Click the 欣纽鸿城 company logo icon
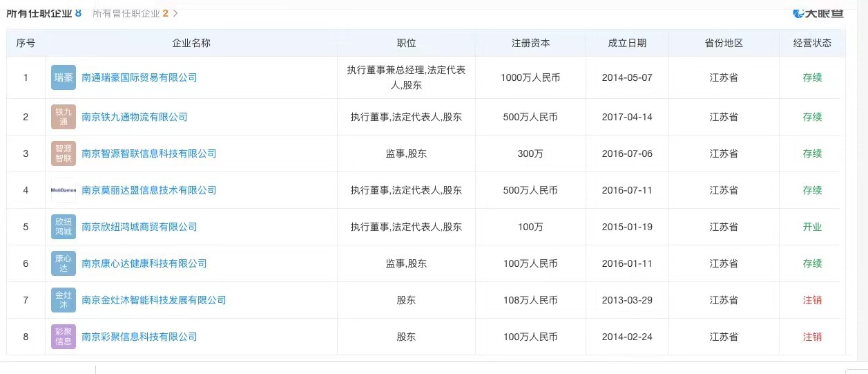This screenshot has height=374, width=868. pos(64,227)
